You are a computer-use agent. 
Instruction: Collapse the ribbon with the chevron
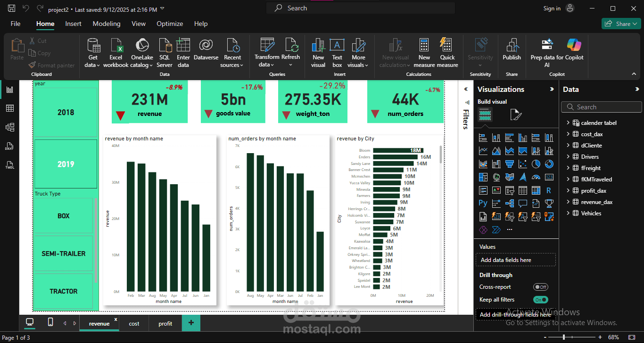coord(635,74)
